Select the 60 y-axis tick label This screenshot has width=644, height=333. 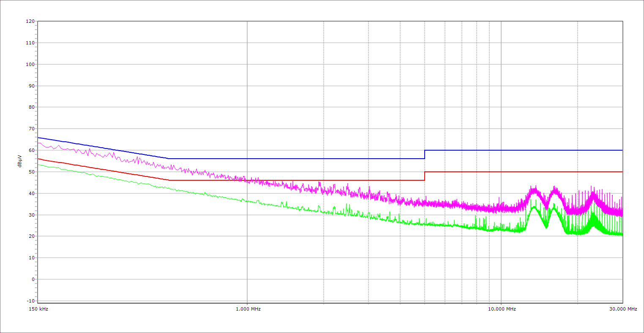(x=31, y=150)
